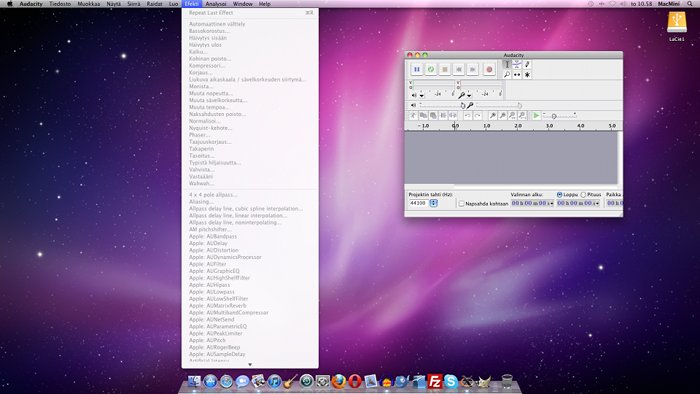
Task: Choose Wahwah... effect entry
Action: coord(250,183)
